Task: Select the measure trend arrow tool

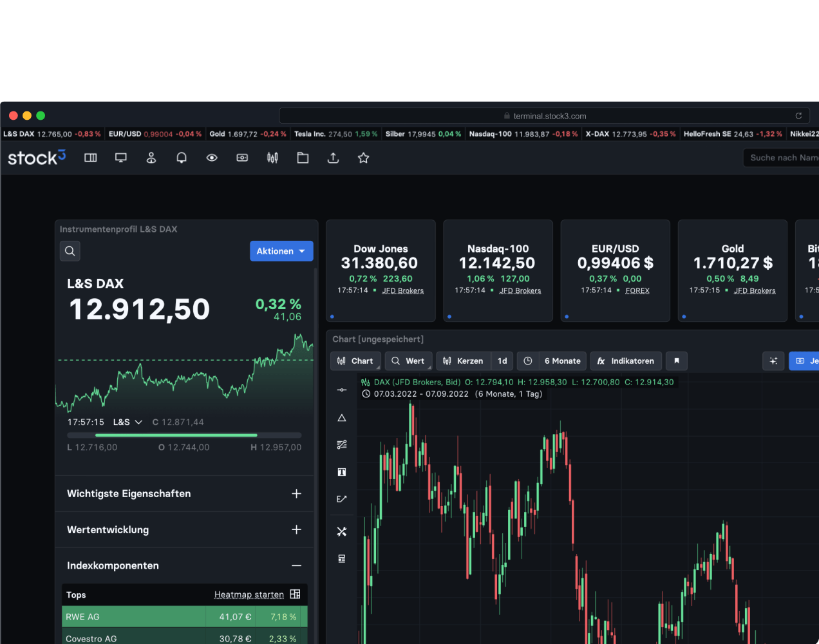Action: point(342,499)
